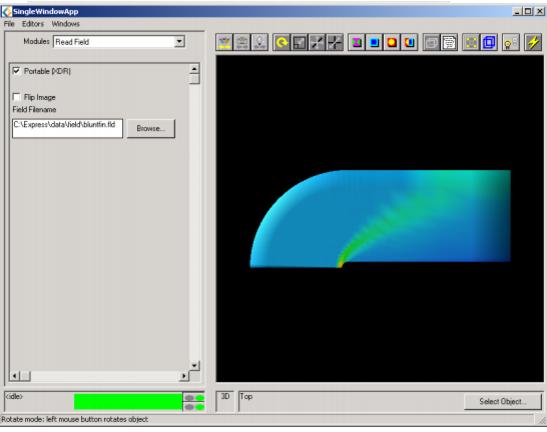The width and height of the screenshot is (547, 432).
Task: Click the Field Filename text box
Action: click(67, 128)
